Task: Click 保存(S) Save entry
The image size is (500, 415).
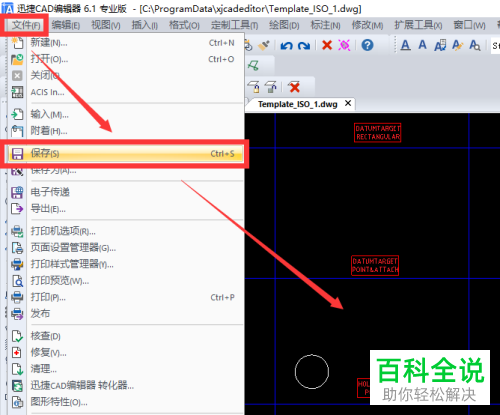Action: click(126, 153)
